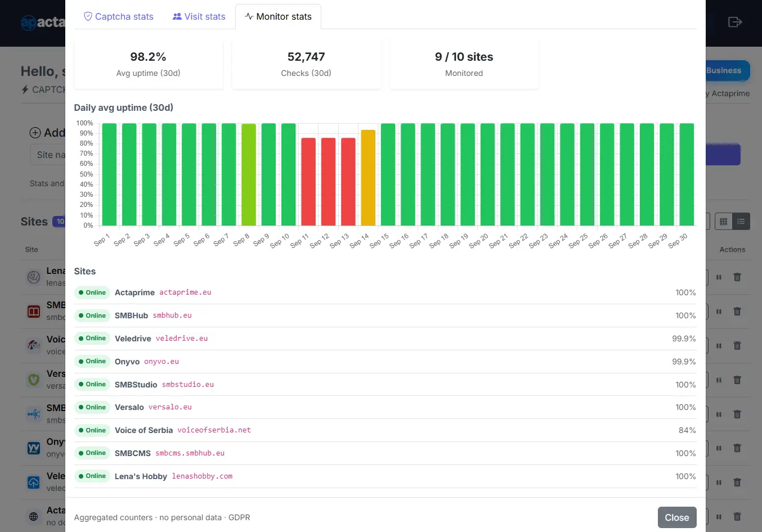This screenshot has width=762, height=532.
Task: Open the Visit stats tab
Action: tap(199, 16)
